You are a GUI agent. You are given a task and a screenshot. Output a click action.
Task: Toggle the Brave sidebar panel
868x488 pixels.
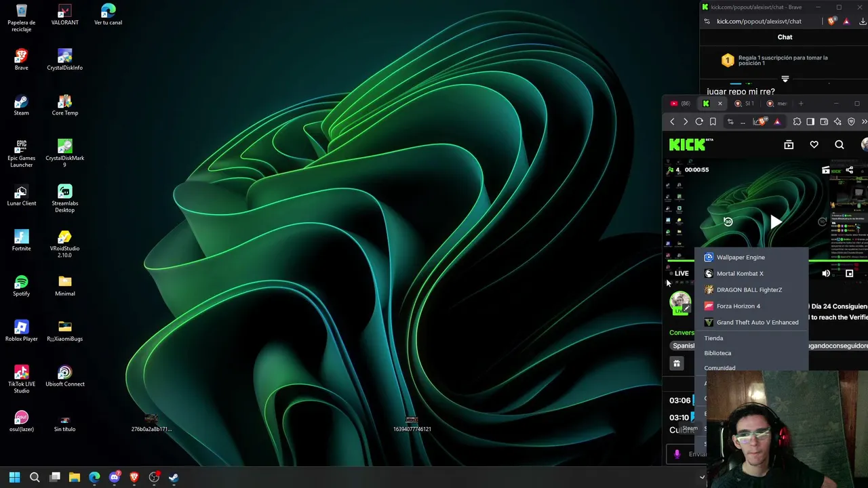tap(810, 122)
